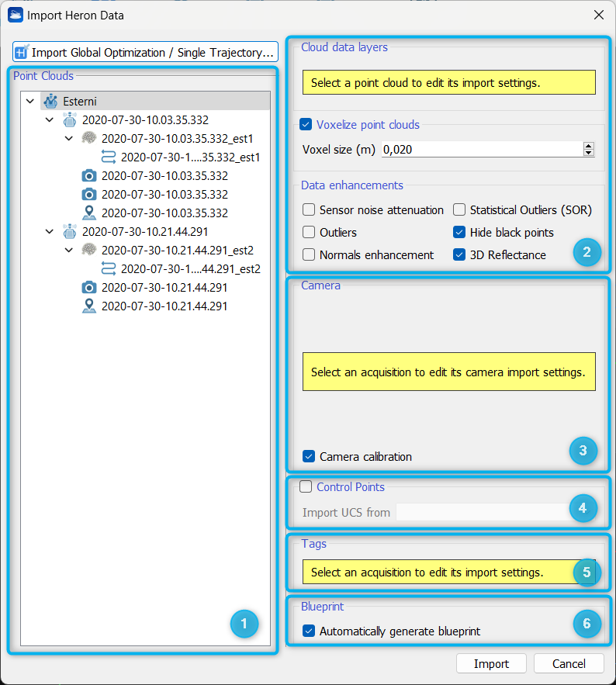
Task: Click the 10.03.35.332_est1 point cloud icon
Action: click(x=89, y=139)
